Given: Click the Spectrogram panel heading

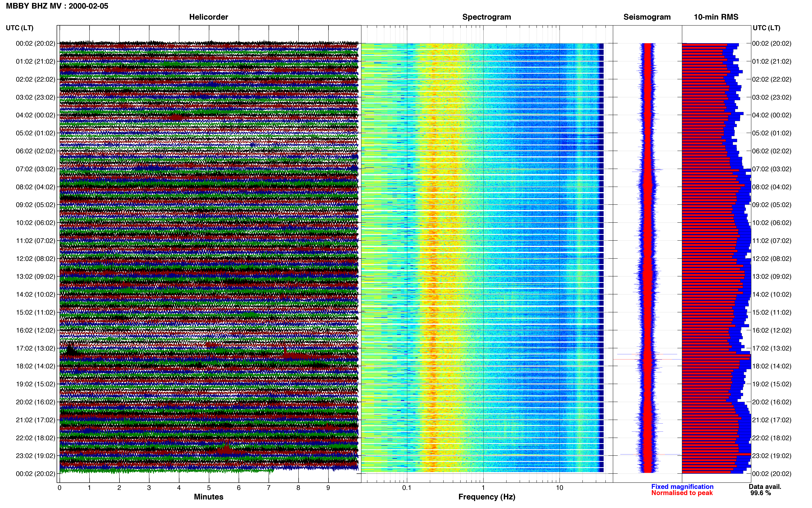Looking at the screenshot, I should coord(487,17).
